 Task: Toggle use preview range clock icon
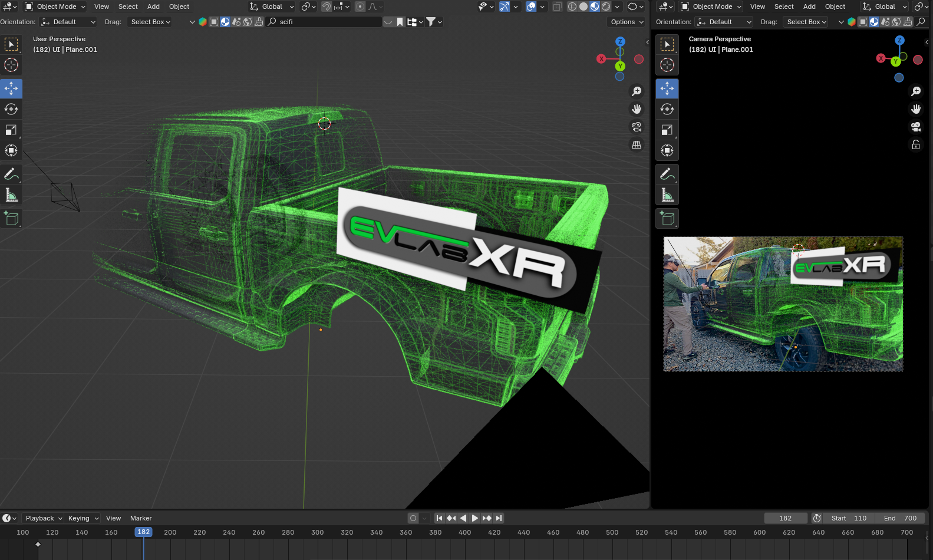[x=817, y=518]
